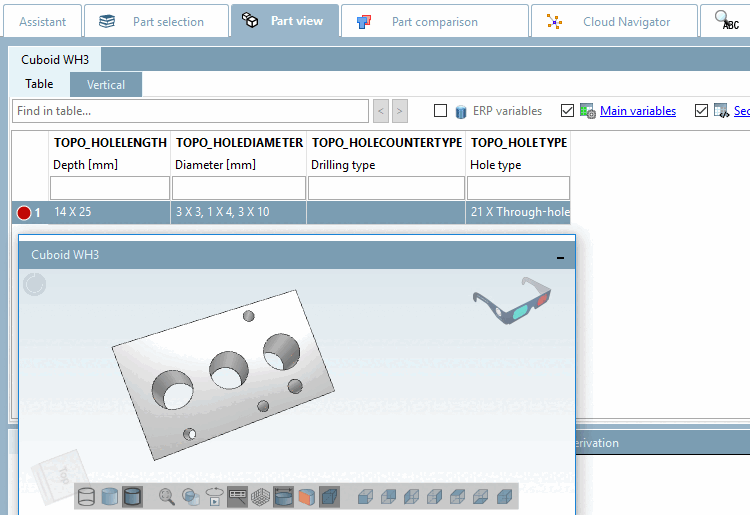750x515 pixels.
Task: Collapse the Cuboid WH3 preview panel
Action: point(560,257)
